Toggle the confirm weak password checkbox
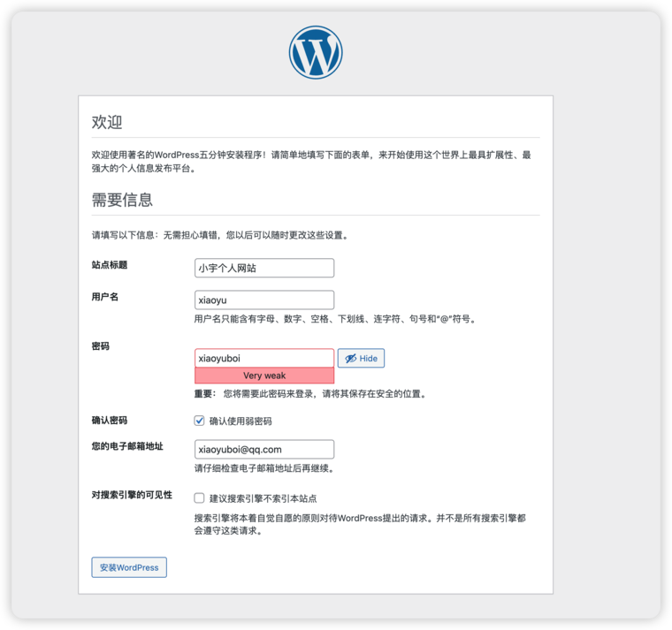This screenshot has height=630, width=672. (x=199, y=421)
